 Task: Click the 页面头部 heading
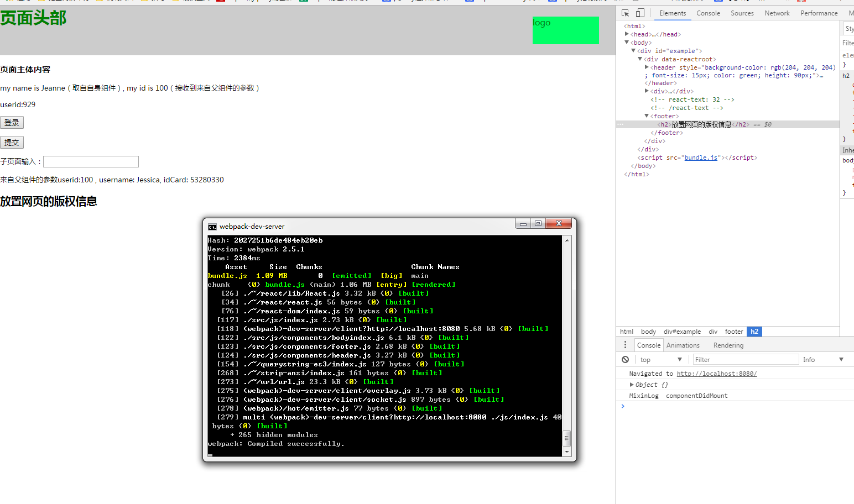click(33, 18)
